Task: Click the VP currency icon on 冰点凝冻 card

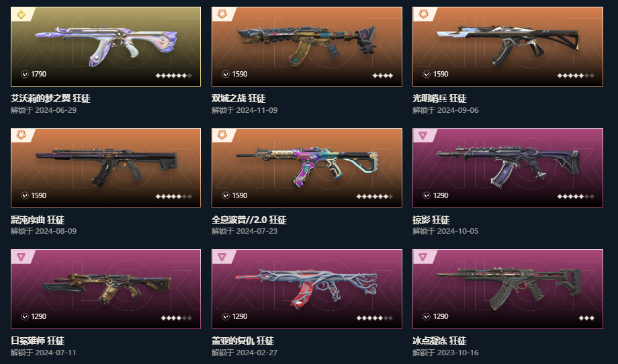Action: click(x=427, y=316)
